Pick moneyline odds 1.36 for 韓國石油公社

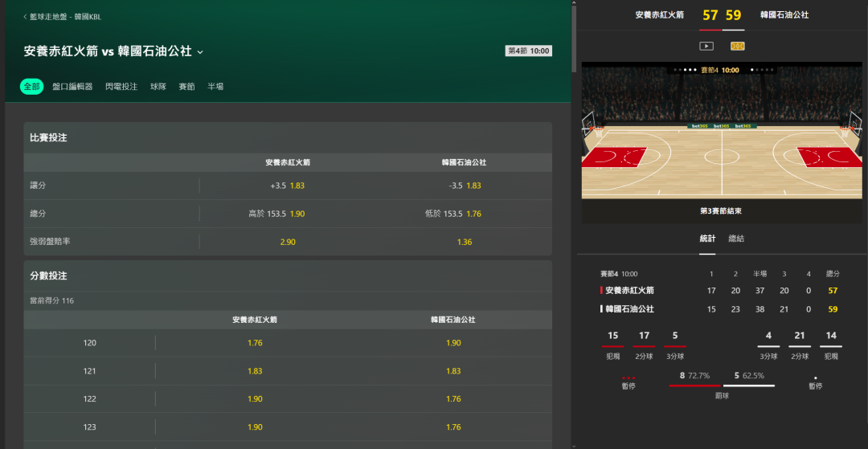pos(465,243)
